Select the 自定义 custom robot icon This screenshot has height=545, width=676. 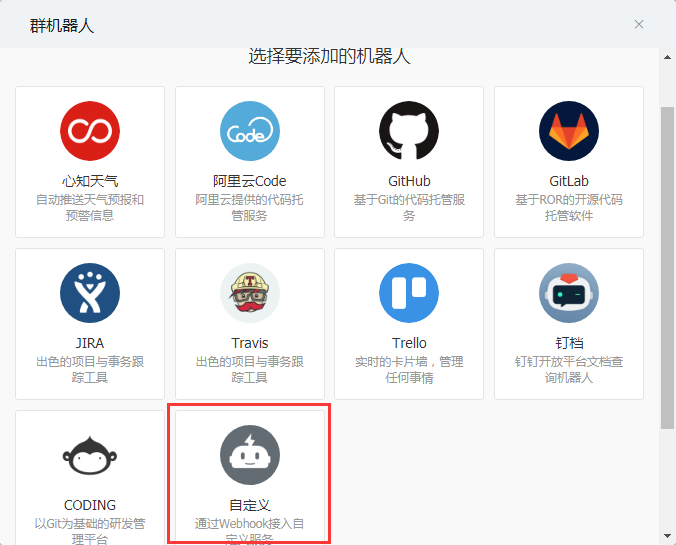coord(250,455)
